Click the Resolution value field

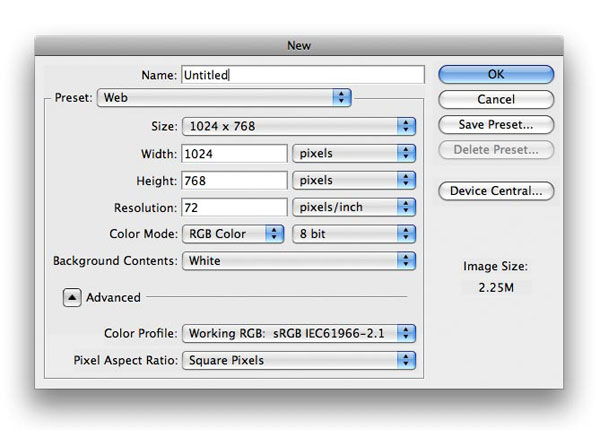tap(234, 208)
